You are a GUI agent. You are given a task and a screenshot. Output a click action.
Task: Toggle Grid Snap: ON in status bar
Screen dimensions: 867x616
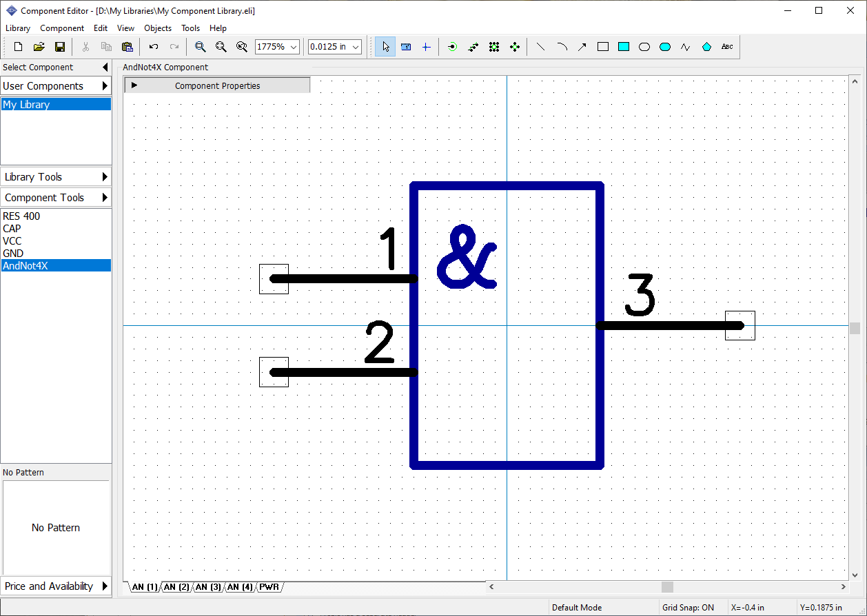tap(688, 608)
